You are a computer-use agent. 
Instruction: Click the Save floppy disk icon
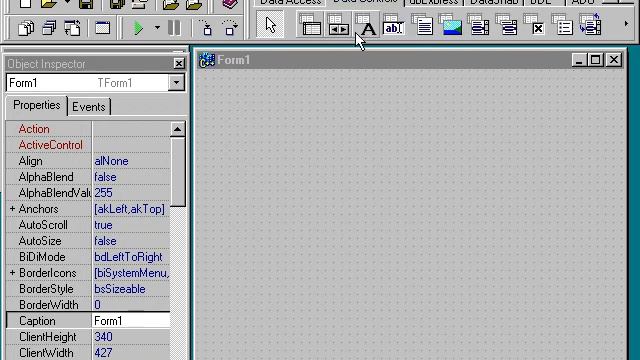tap(86, 4)
